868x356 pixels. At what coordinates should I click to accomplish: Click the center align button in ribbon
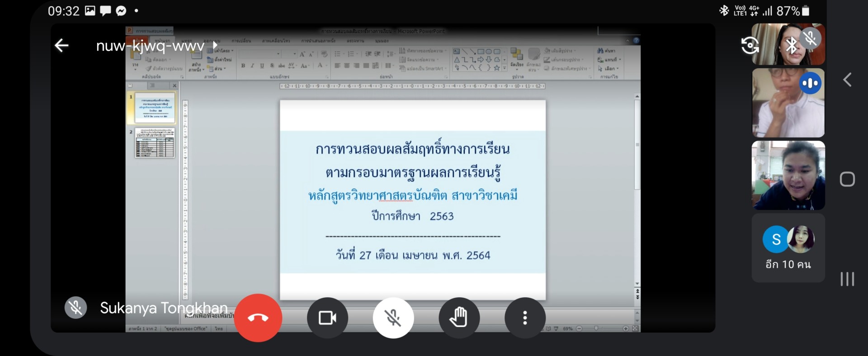(x=347, y=66)
